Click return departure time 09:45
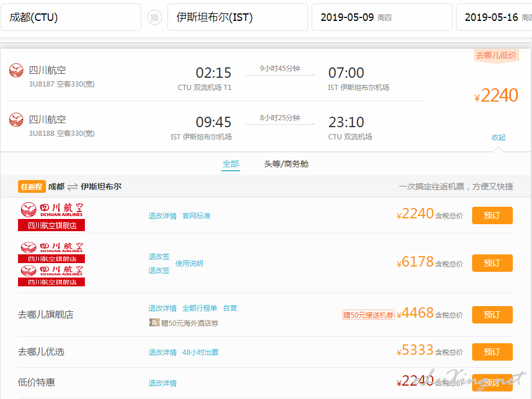 pos(213,123)
